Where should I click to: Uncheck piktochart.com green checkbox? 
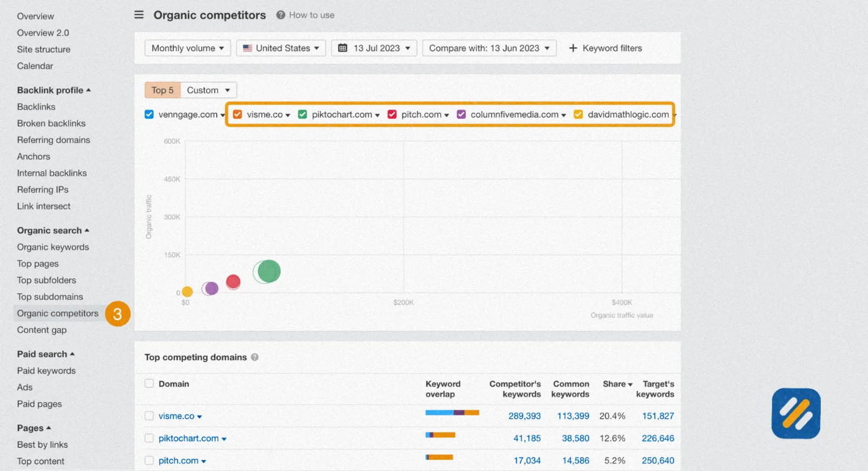[x=303, y=114]
